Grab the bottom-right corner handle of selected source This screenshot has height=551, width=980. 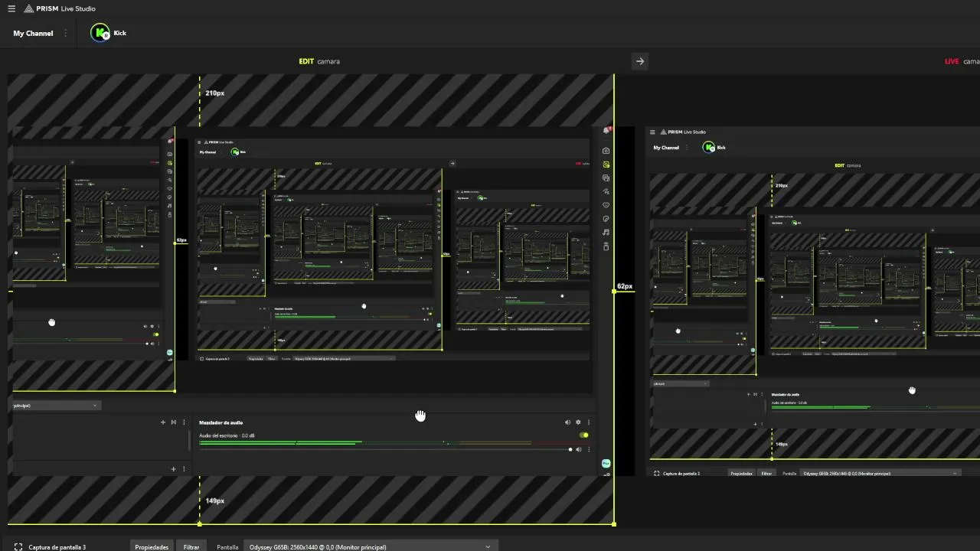(614, 524)
